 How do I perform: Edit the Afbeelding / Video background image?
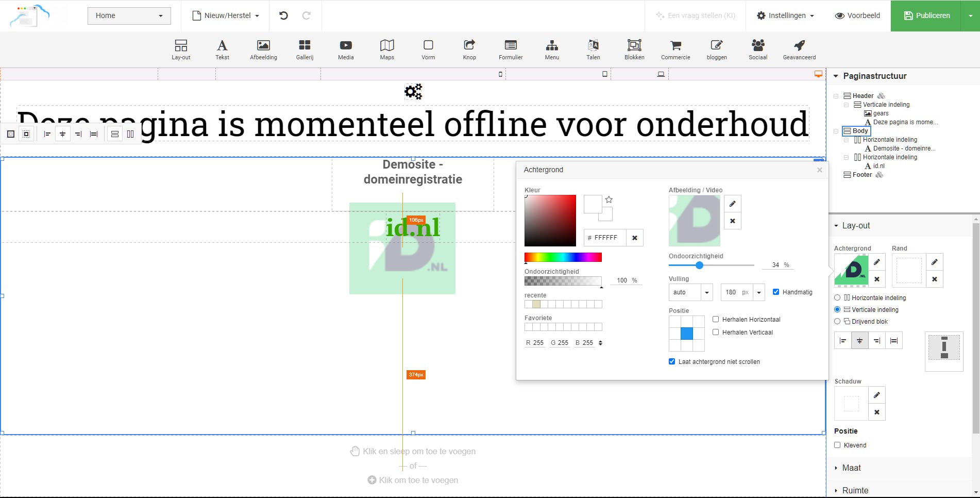(732, 204)
